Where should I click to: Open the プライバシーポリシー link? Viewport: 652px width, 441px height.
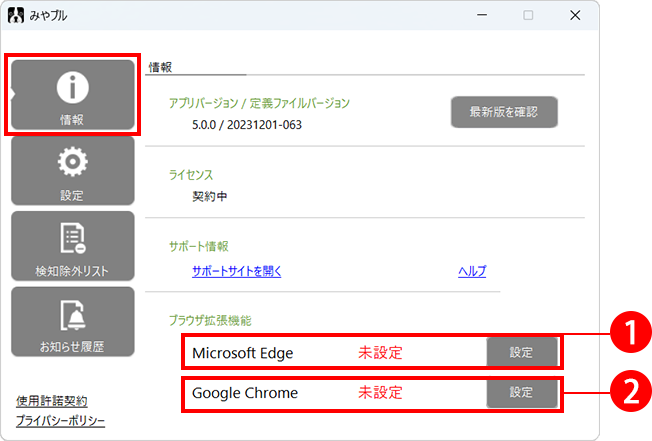click(61, 421)
